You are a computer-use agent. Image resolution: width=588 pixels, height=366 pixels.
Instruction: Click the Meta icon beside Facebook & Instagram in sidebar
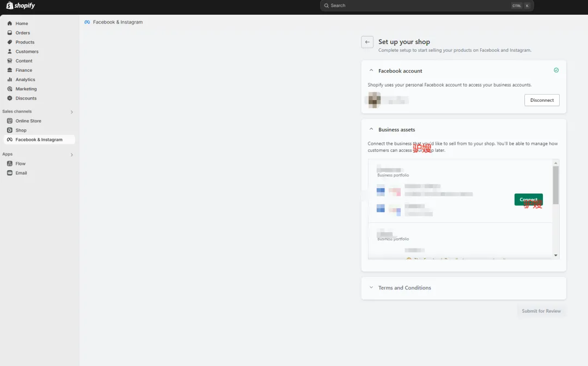(x=10, y=139)
